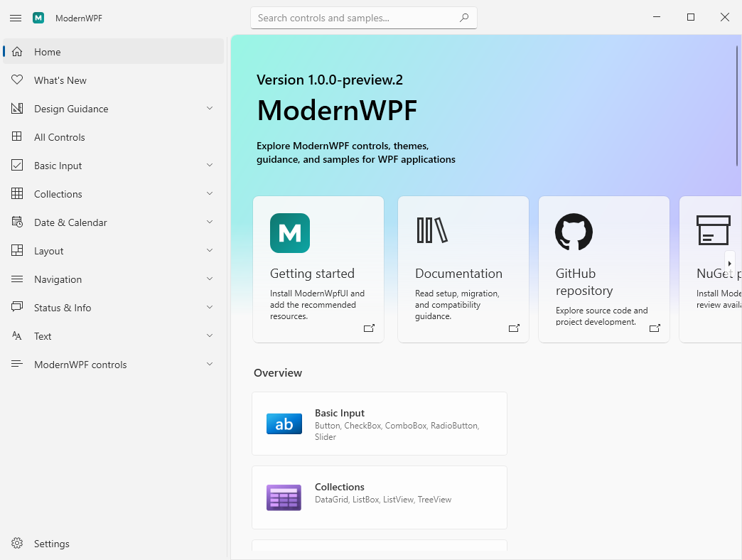Click the Text font-size icon
Image resolution: width=742 pixels, height=560 pixels.
pyautogui.click(x=17, y=336)
